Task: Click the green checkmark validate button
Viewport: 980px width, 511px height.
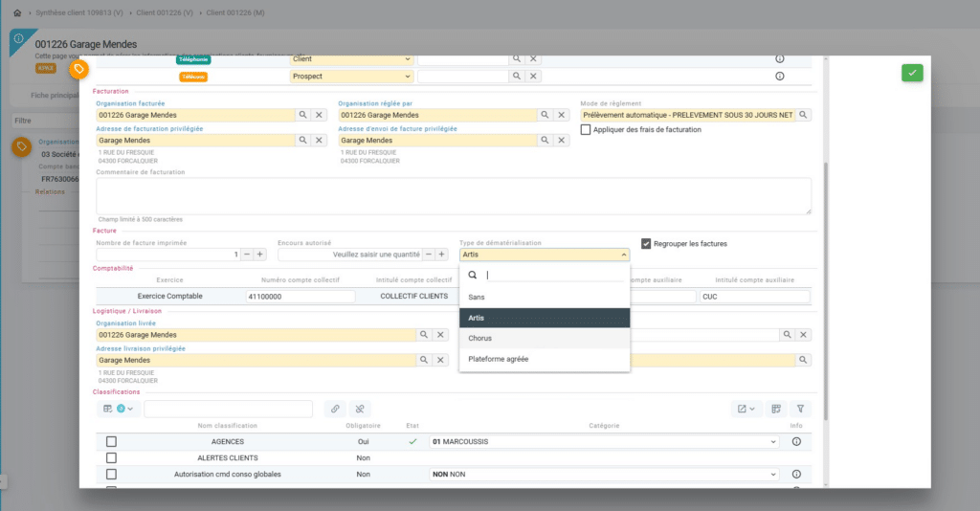Action: point(912,73)
